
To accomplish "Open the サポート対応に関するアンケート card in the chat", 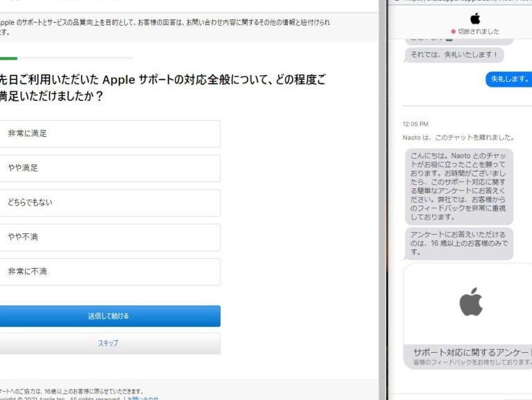I will tap(467, 316).
